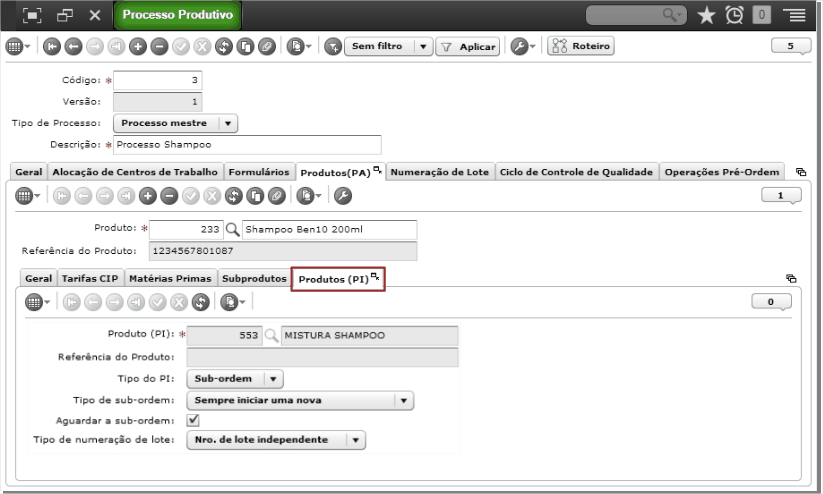Click the Aplicar filter button
The width and height of the screenshot is (823, 494).
tap(468, 47)
